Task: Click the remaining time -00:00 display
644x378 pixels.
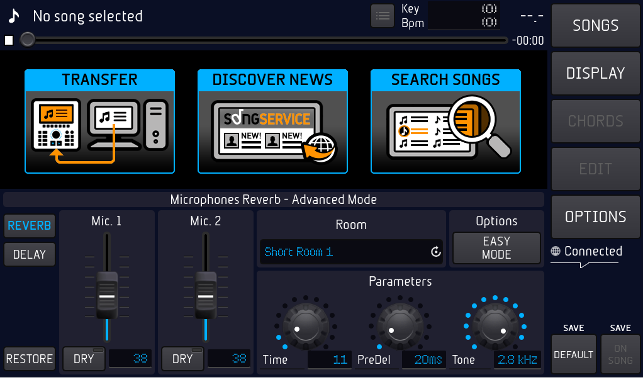Action: point(528,40)
